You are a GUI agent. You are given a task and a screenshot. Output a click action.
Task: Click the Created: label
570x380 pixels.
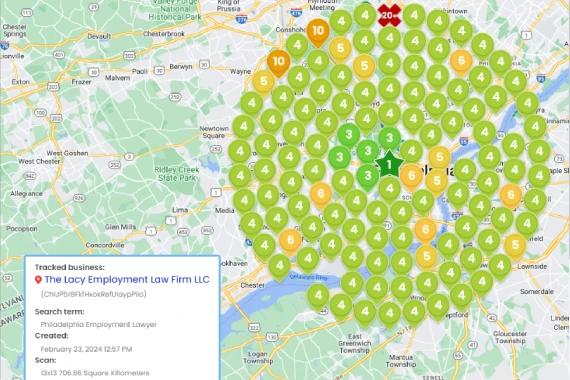click(51, 336)
